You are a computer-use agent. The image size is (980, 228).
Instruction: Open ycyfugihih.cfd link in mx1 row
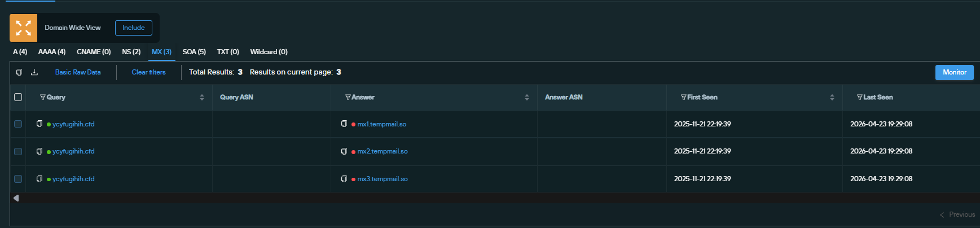point(73,124)
